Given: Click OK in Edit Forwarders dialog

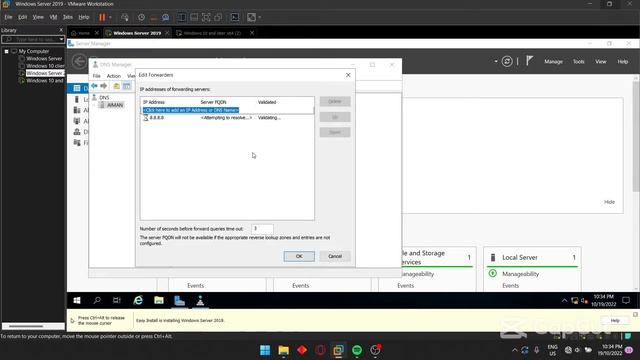Looking at the screenshot, I should [299, 256].
